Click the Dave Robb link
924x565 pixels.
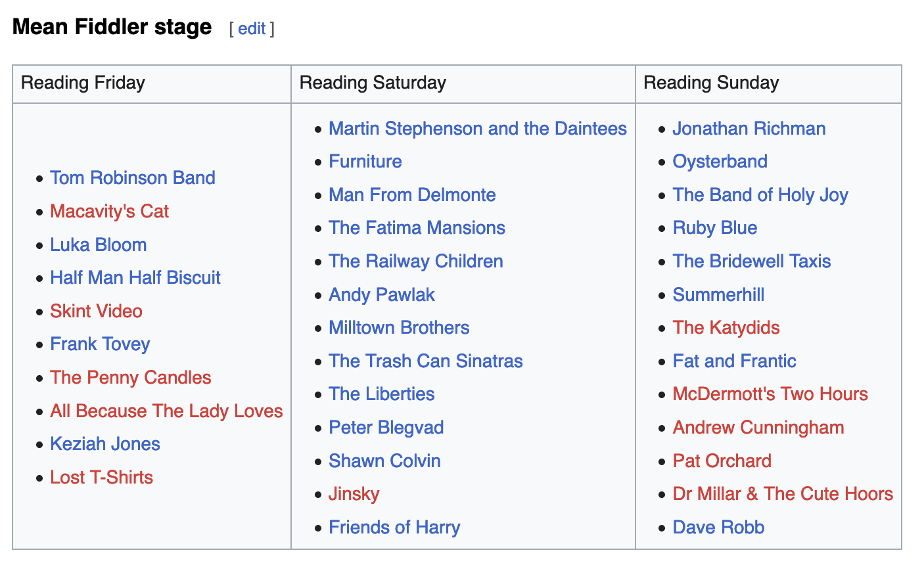click(x=718, y=528)
